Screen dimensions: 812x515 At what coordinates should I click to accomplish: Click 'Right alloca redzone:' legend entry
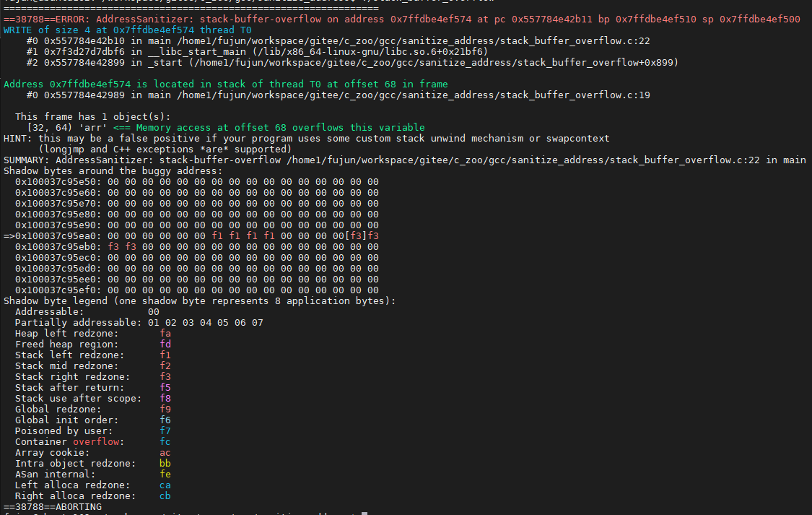click(75, 496)
